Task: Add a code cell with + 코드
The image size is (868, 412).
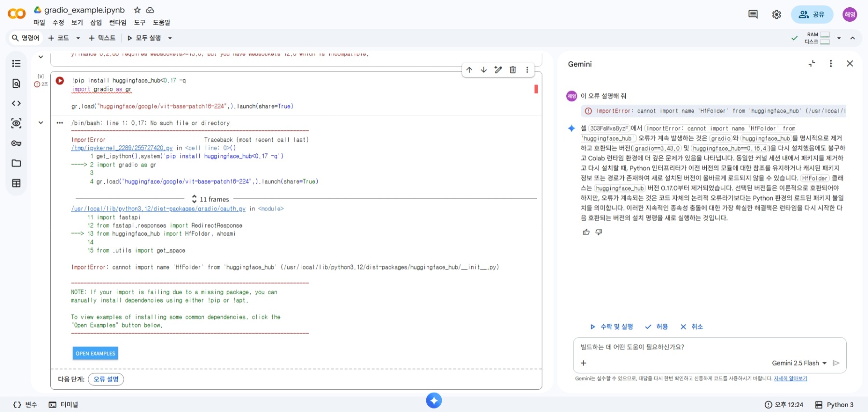Action: (x=58, y=38)
